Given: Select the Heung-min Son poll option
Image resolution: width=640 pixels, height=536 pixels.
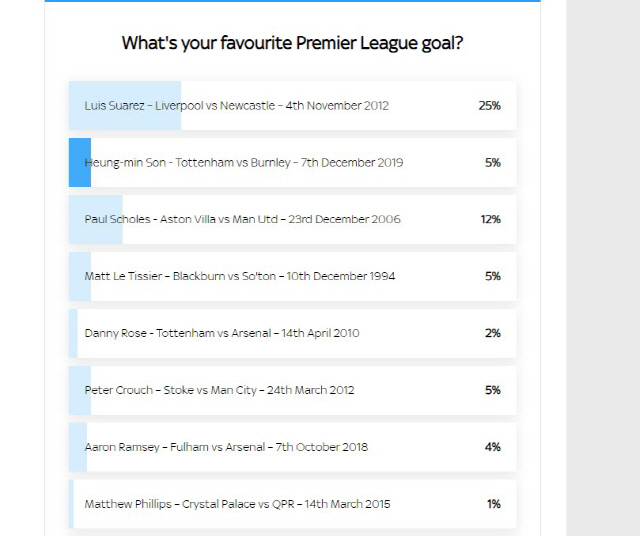Looking at the screenshot, I should [x=292, y=162].
